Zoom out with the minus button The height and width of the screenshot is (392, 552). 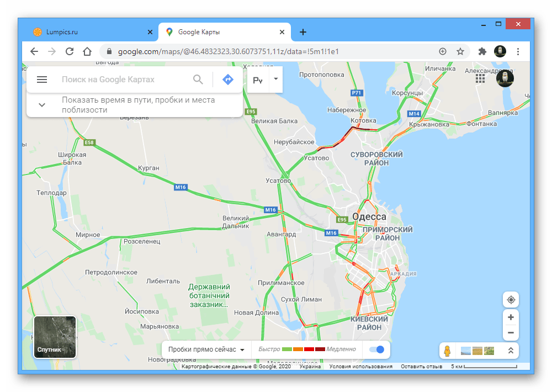coord(511,333)
